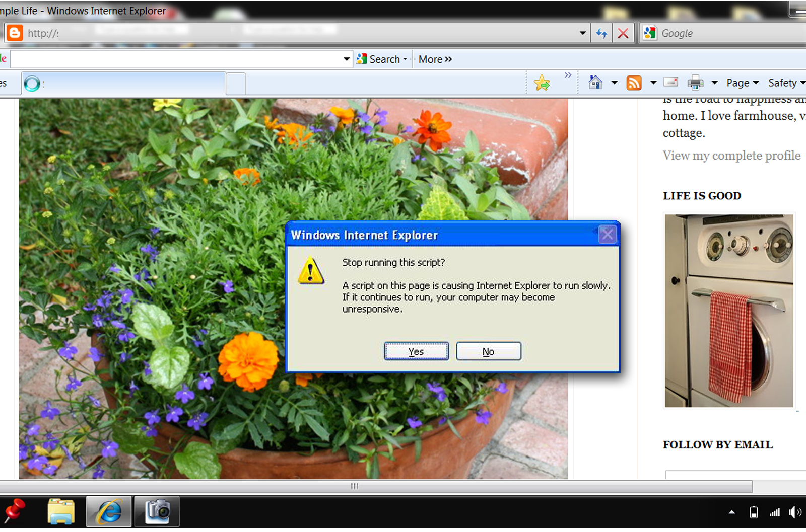Click the Favorites star icon
Viewport: 806px width, 532px height.
point(542,83)
